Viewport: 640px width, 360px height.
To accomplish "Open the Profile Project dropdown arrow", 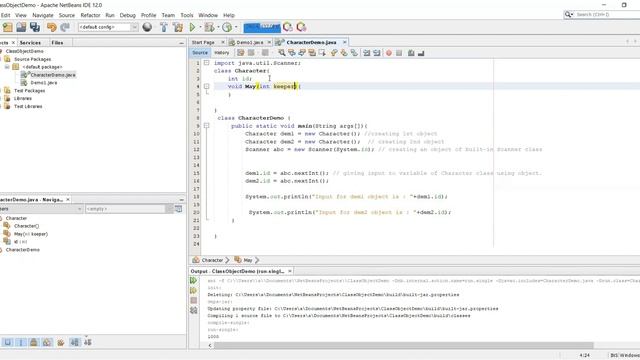I will coord(236,27).
